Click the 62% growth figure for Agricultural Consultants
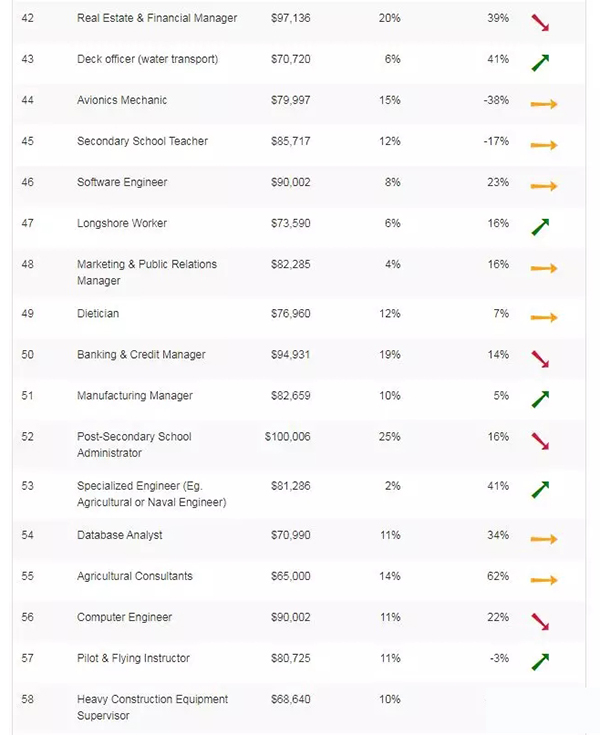Image resolution: width=600 pixels, height=735 pixels. pos(498,576)
